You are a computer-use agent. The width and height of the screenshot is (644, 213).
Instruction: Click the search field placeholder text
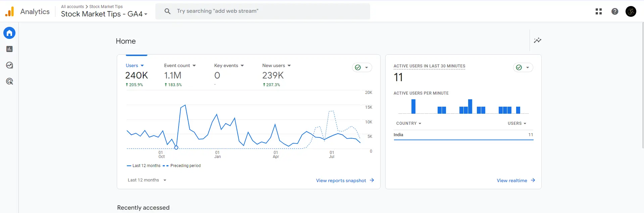[217, 11]
